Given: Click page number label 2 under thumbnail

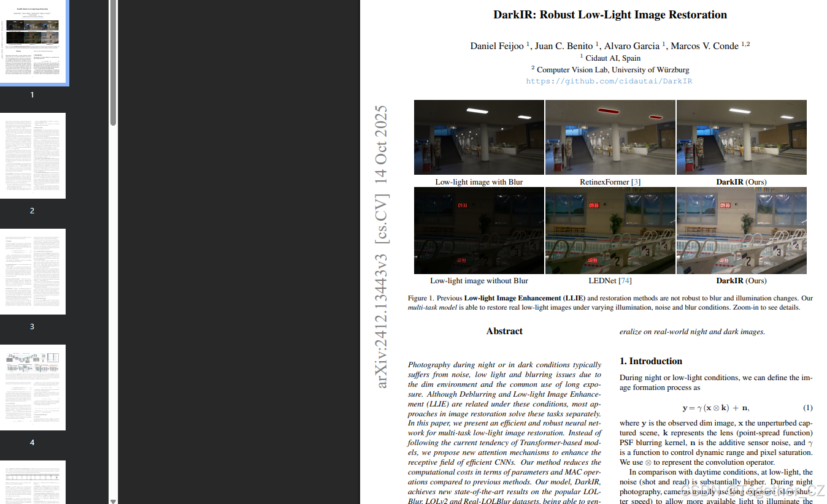Looking at the screenshot, I should (33, 210).
